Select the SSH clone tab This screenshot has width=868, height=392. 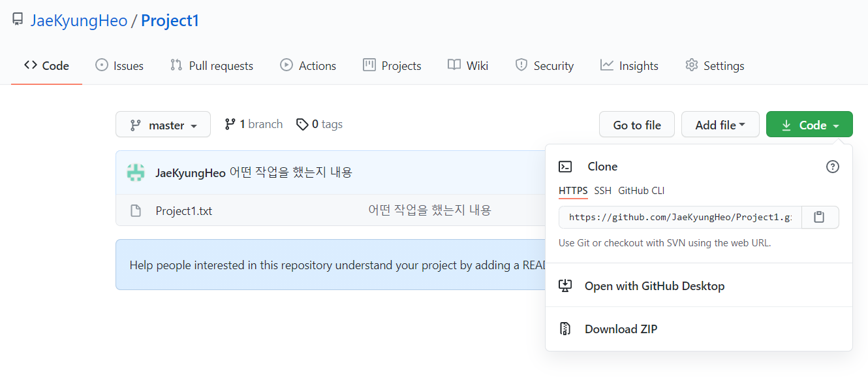coord(603,191)
